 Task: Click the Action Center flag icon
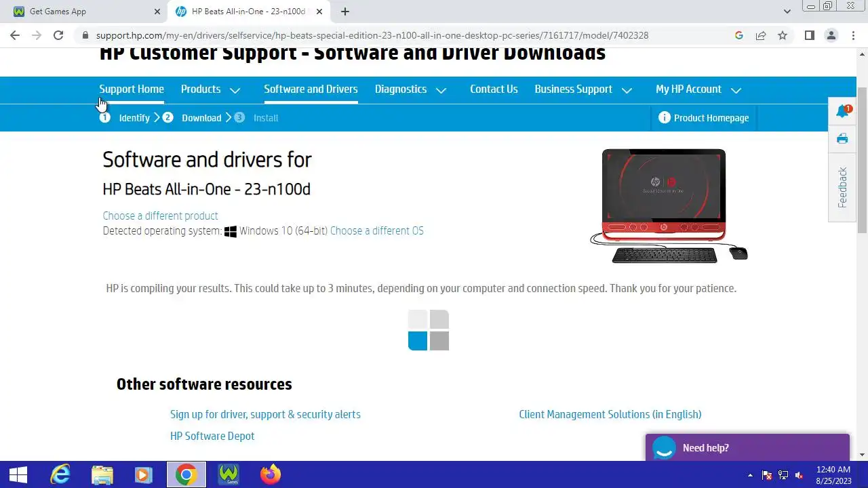[x=767, y=475]
